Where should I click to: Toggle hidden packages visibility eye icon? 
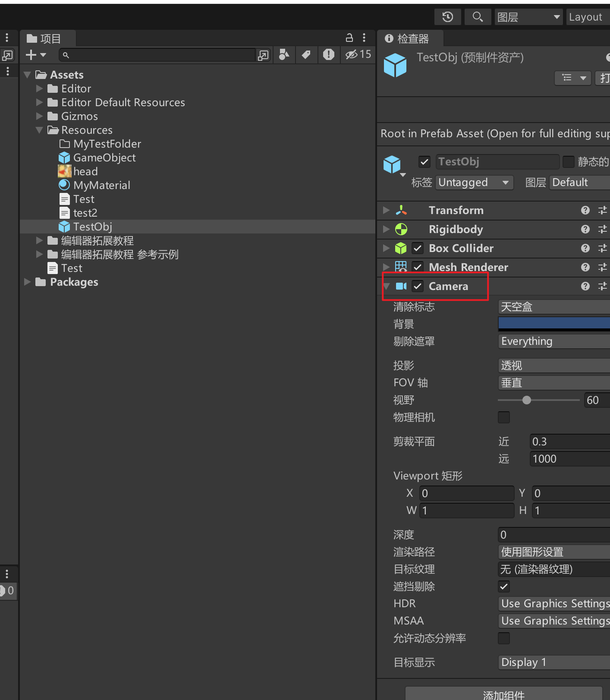[358, 54]
